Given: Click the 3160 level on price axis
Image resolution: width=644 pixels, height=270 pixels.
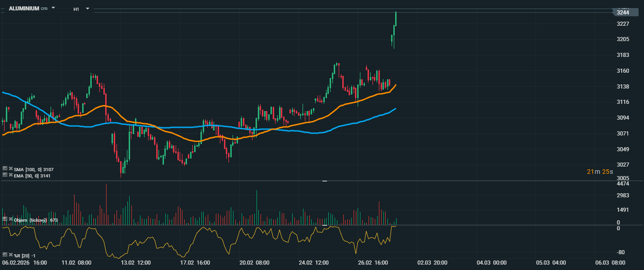Looking at the screenshot, I should 623,71.
